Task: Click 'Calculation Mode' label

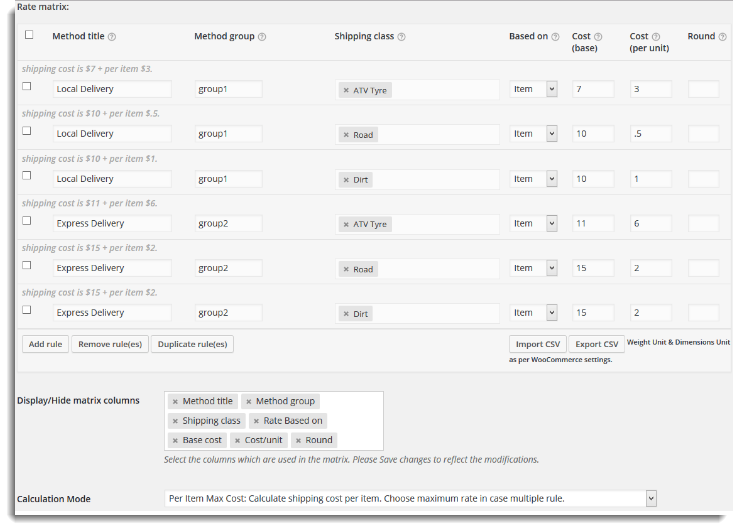Action: tap(54, 499)
